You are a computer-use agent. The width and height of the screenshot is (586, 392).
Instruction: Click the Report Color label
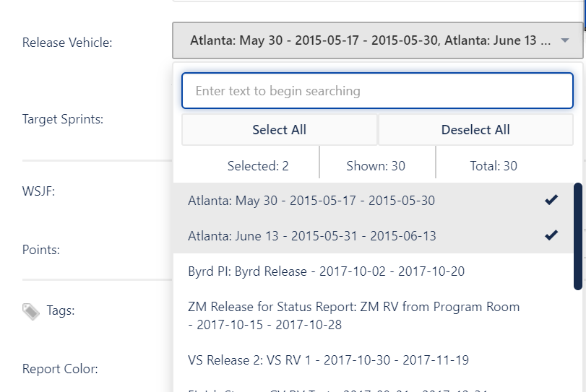tap(60, 369)
